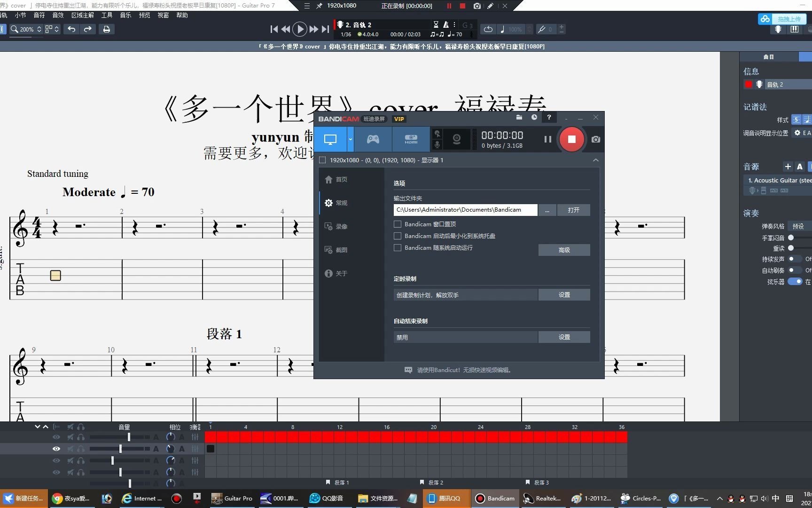
Task: Open the mixer EQ icon for the first track
Action: [x=195, y=437]
